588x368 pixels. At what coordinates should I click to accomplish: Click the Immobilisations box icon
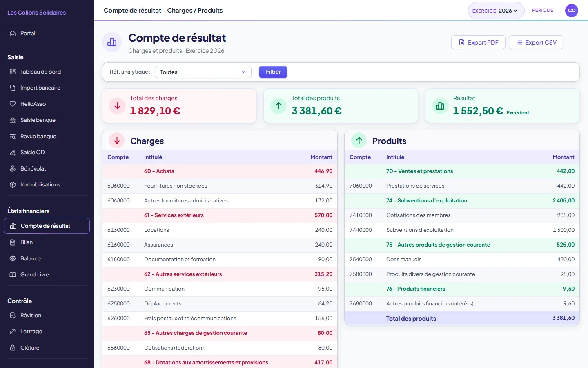13,185
